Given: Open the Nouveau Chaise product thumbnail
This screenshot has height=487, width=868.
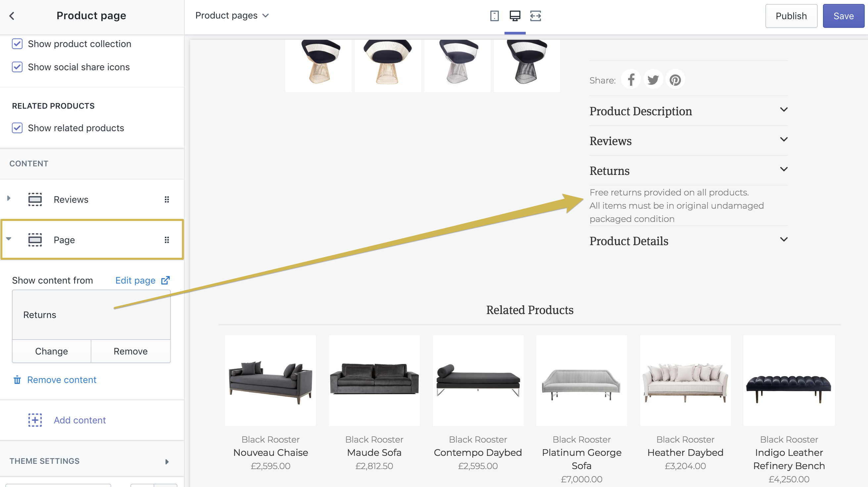Looking at the screenshot, I should (x=270, y=381).
